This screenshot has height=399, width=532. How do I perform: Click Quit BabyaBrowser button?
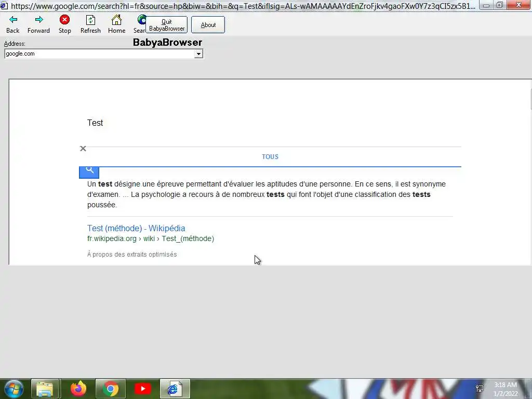click(167, 25)
